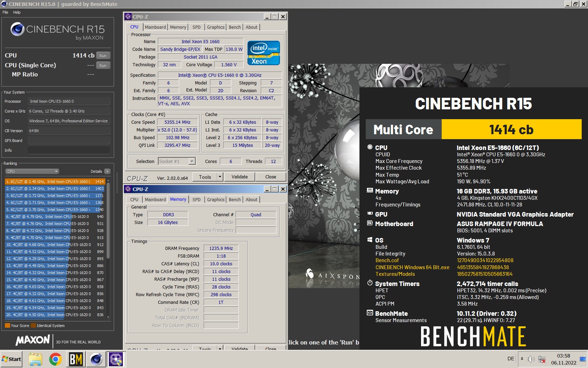Click the System Timers clock icon

coord(370,283)
